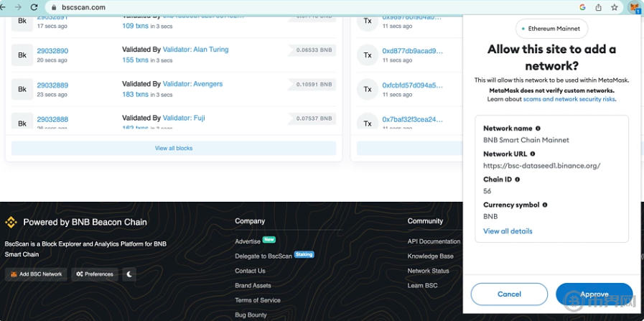
Task: Open the scams and network security risks link
Action: [x=569, y=99]
